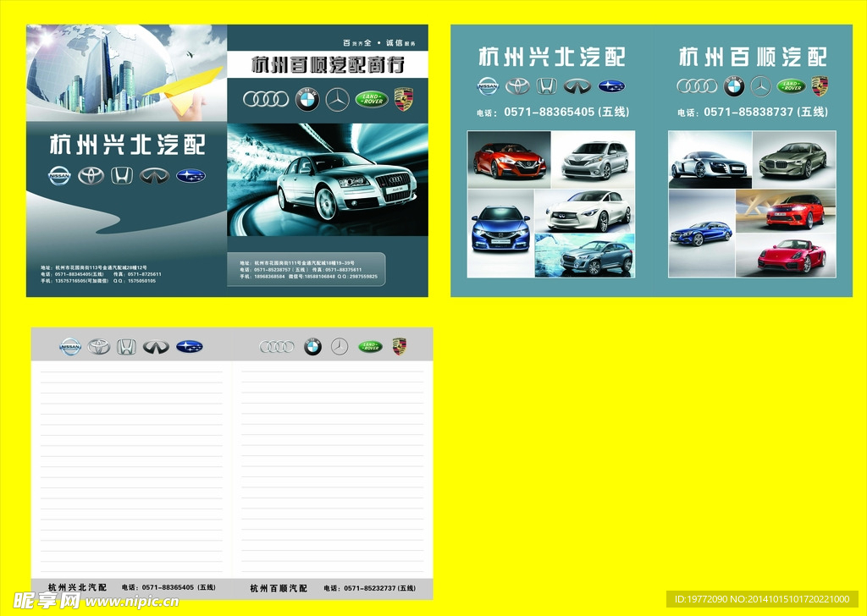Pick the Porsche crest on the brochure cover
Image resolution: width=867 pixels, height=616 pixels.
click(404, 99)
